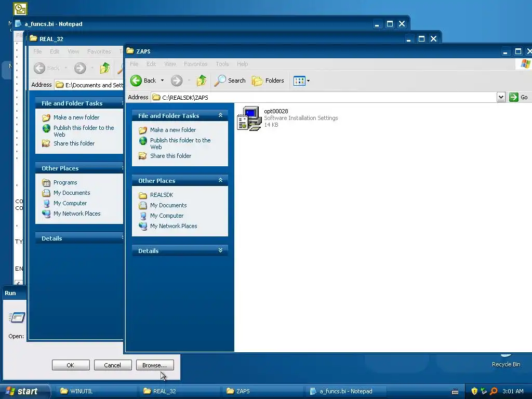Image resolution: width=532 pixels, height=399 pixels.
Task: Click Back arrow in REAL_32 window
Action: (39, 68)
